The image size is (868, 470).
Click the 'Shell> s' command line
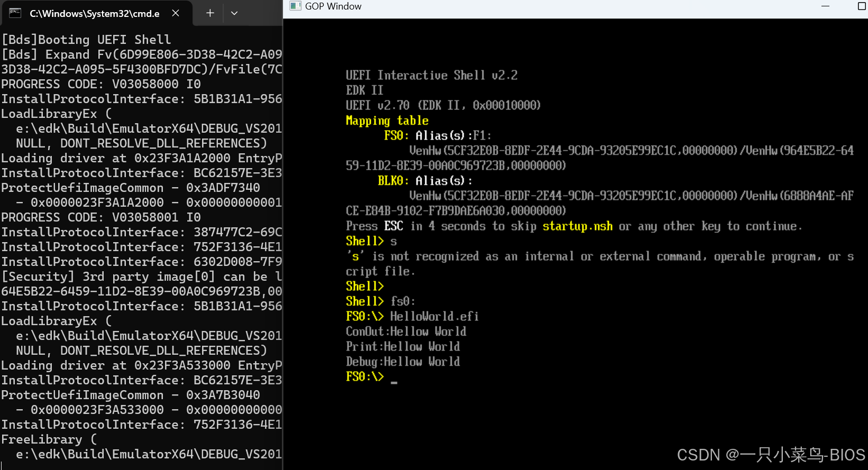point(371,241)
